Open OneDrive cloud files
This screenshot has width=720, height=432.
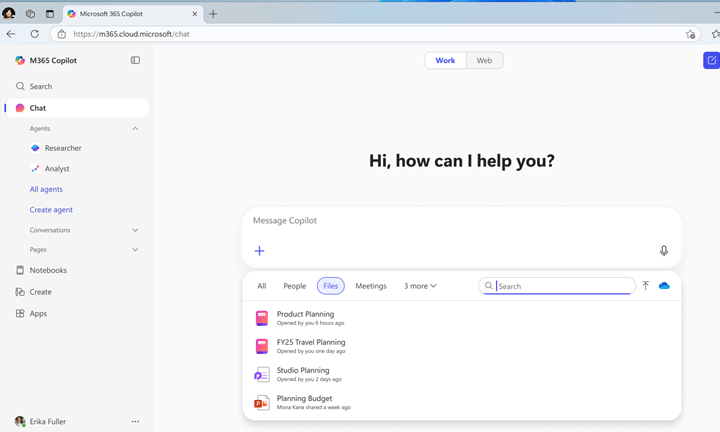coord(664,286)
